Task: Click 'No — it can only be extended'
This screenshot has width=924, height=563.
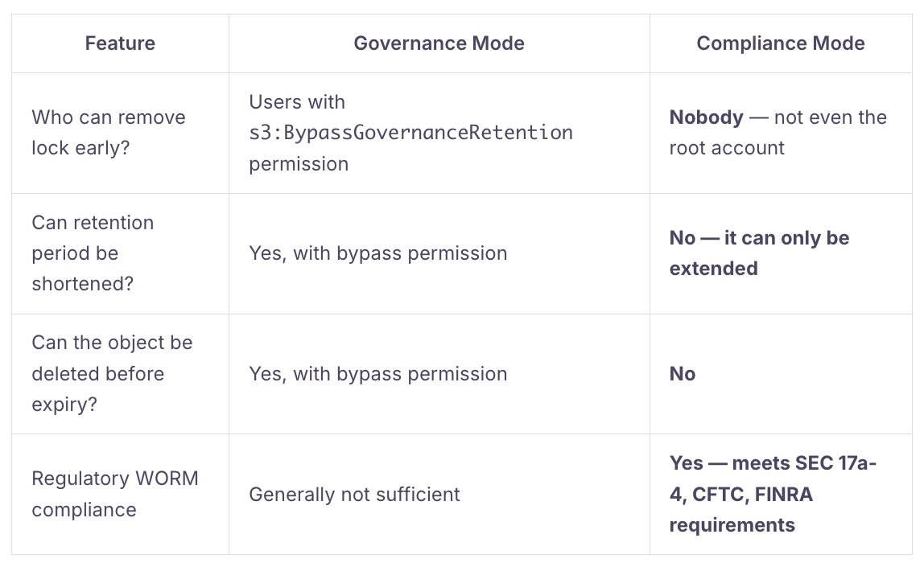Action: [x=760, y=253]
